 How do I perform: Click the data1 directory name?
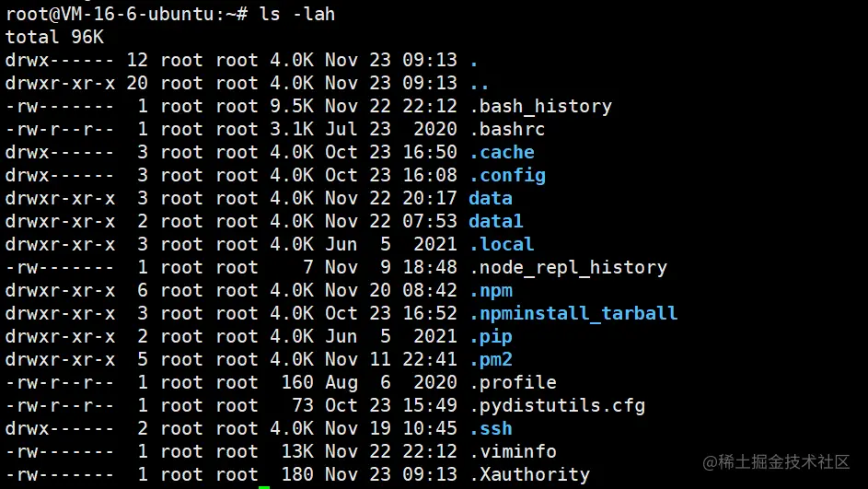[496, 222]
